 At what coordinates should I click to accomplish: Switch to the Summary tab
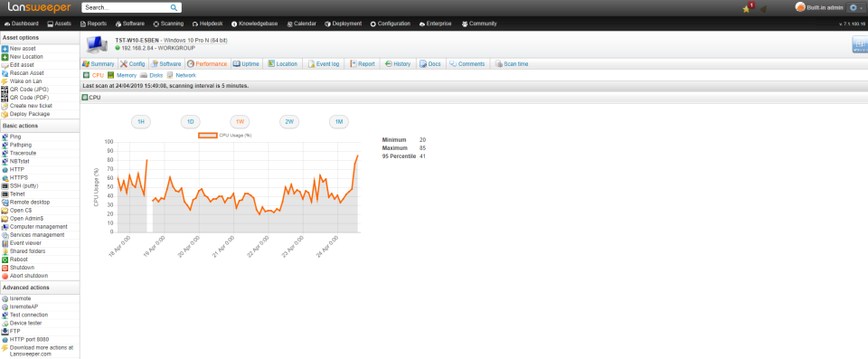[98, 63]
